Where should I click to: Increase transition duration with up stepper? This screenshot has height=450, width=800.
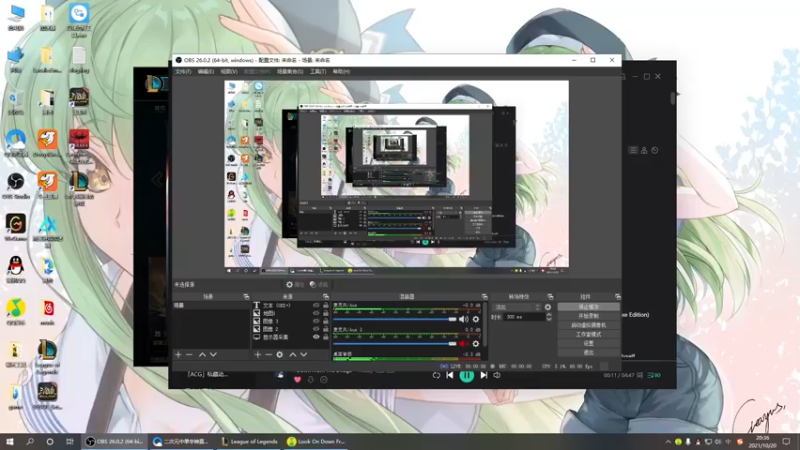[x=548, y=315]
